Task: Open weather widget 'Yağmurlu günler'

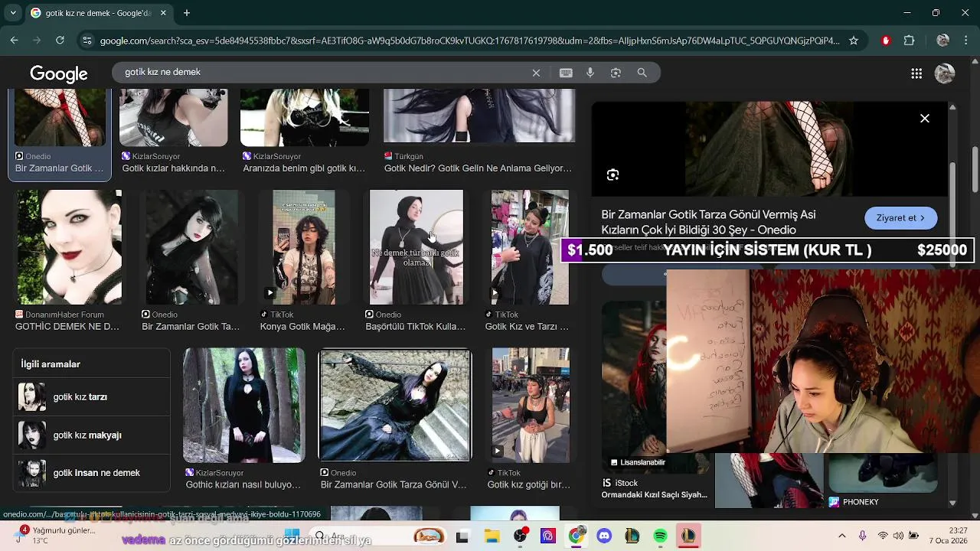Action: (55, 536)
